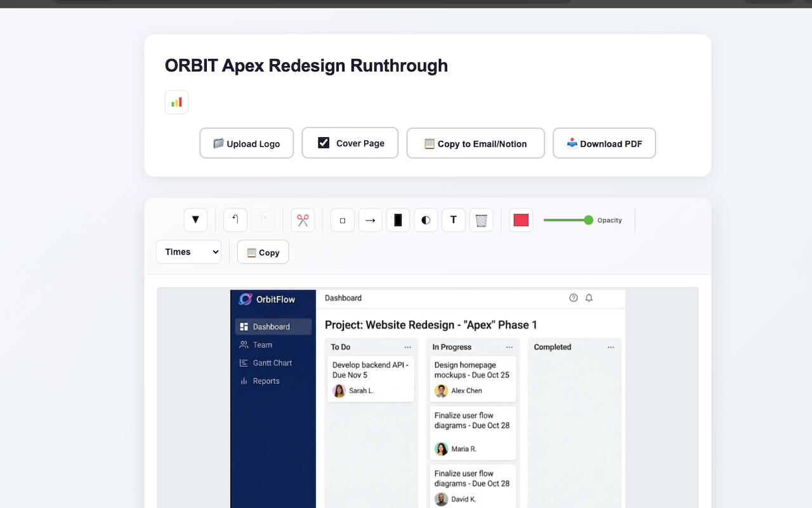Click the trash can delete icon

tap(481, 220)
